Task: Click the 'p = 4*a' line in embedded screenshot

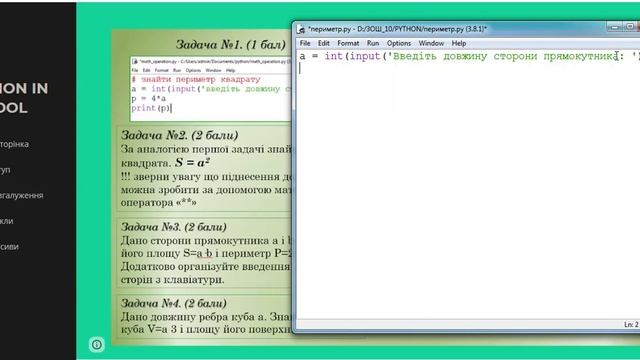Action: 149,98
